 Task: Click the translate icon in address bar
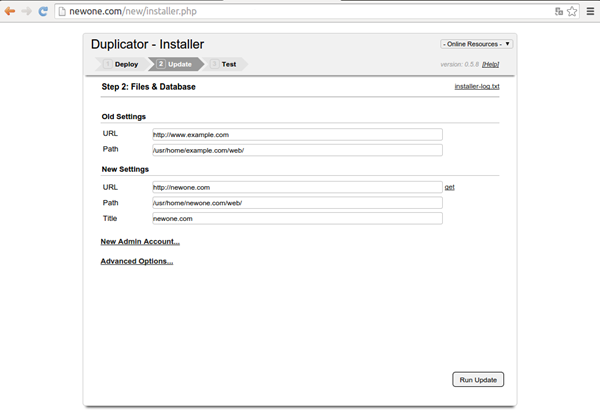pyautogui.click(x=558, y=11)
